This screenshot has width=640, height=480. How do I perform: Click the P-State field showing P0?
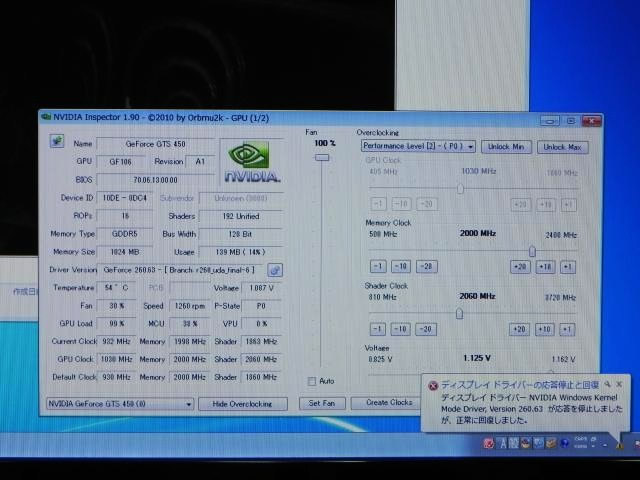click(x=261, y=306)
